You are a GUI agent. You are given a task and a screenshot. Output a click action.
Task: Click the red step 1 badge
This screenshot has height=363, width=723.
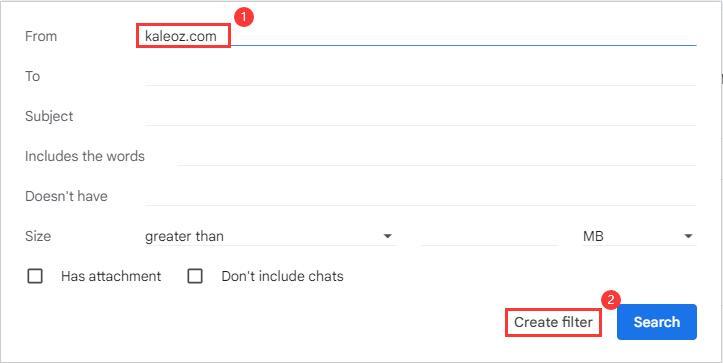coord(244,17)
